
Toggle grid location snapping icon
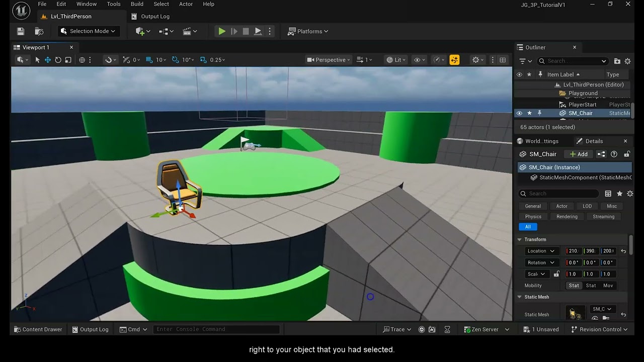[149, 60]
